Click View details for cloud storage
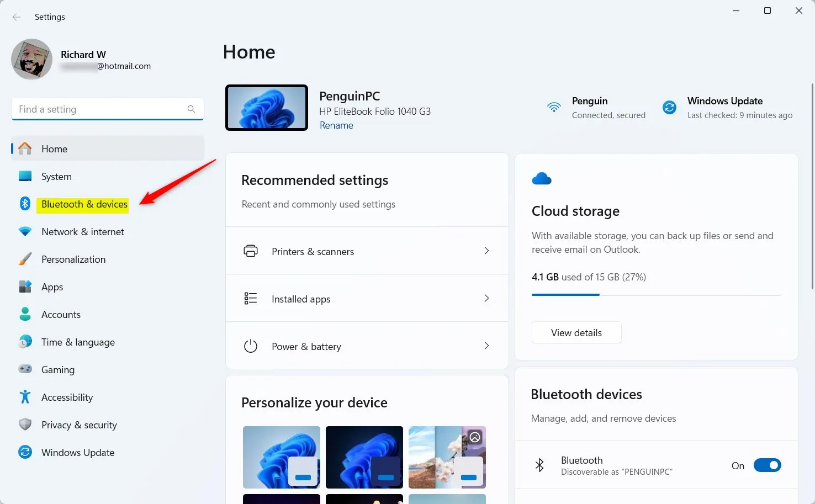The width and height of the screenshot is (815, 504). [x=576, y=332]
